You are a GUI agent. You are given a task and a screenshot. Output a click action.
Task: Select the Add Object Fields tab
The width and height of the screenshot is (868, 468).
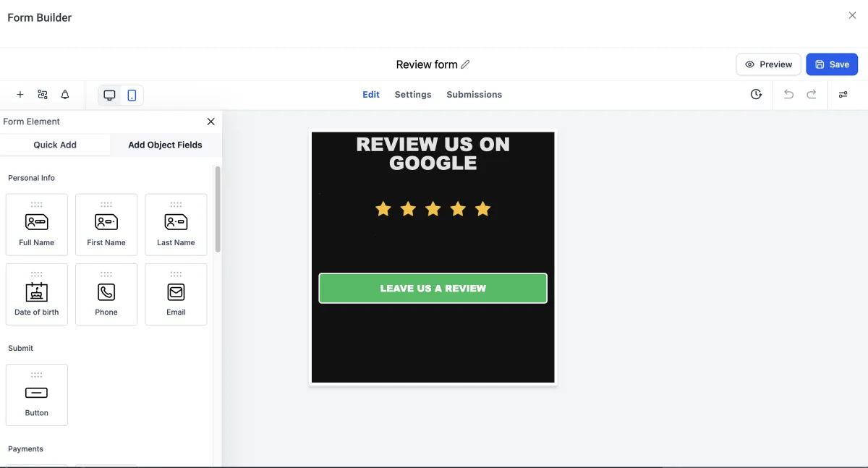(x=166, y=145)
